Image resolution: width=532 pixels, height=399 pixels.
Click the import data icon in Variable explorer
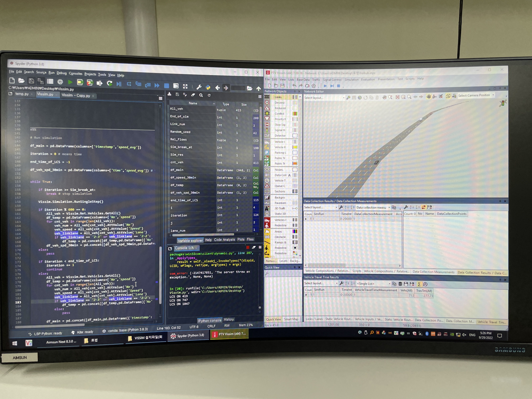pyautogui.click(x=169, y=94)
